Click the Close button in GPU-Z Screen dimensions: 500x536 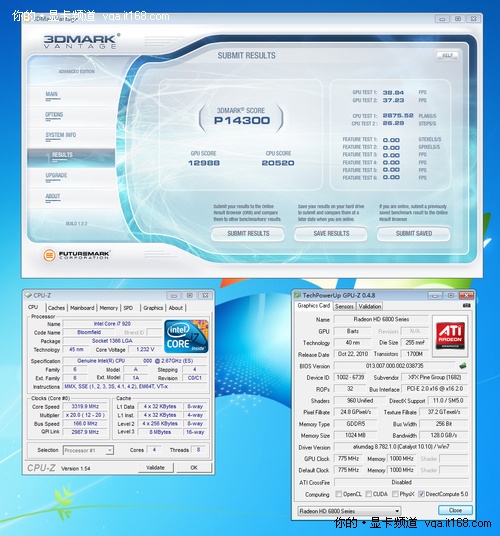coord(455,510)
